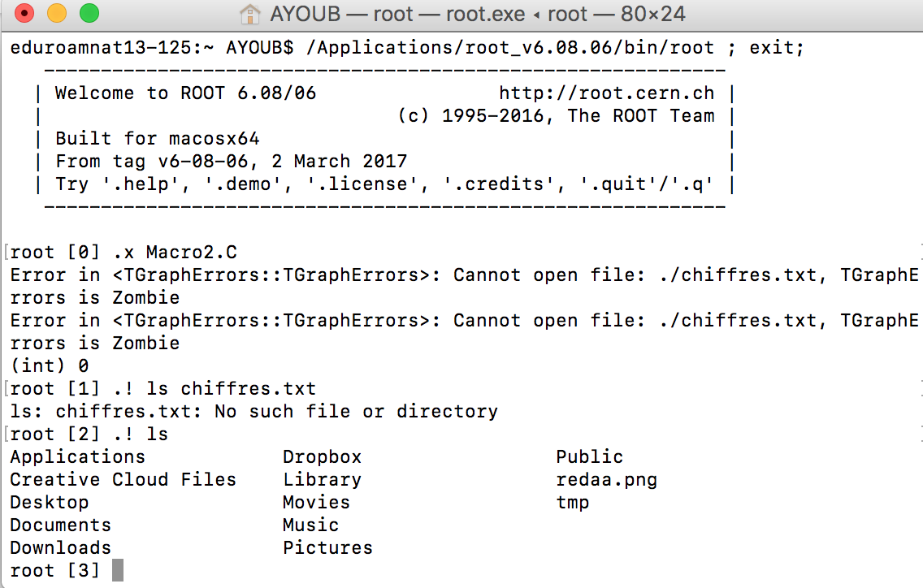The height and width of the screenshot is (588, 923).
Task: Close the terminal window with red button
Action: [24, 13]
